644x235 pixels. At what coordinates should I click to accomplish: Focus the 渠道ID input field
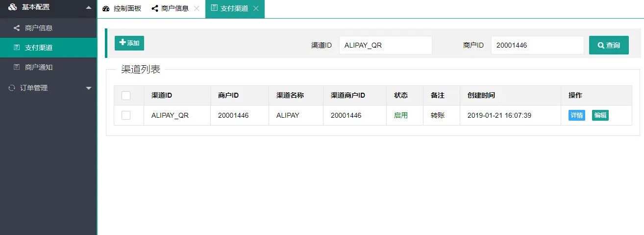(386, 45)
